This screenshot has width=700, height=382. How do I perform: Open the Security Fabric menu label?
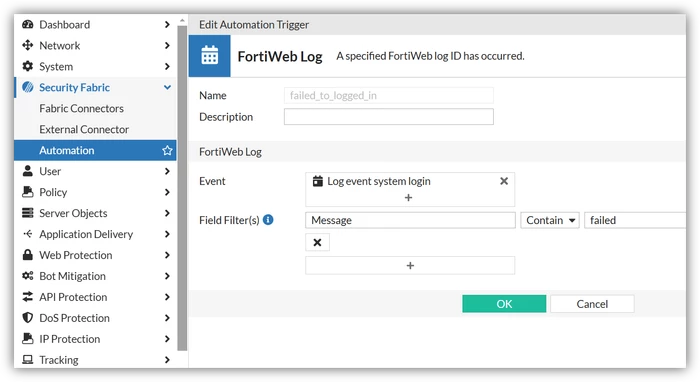[75, 87]
